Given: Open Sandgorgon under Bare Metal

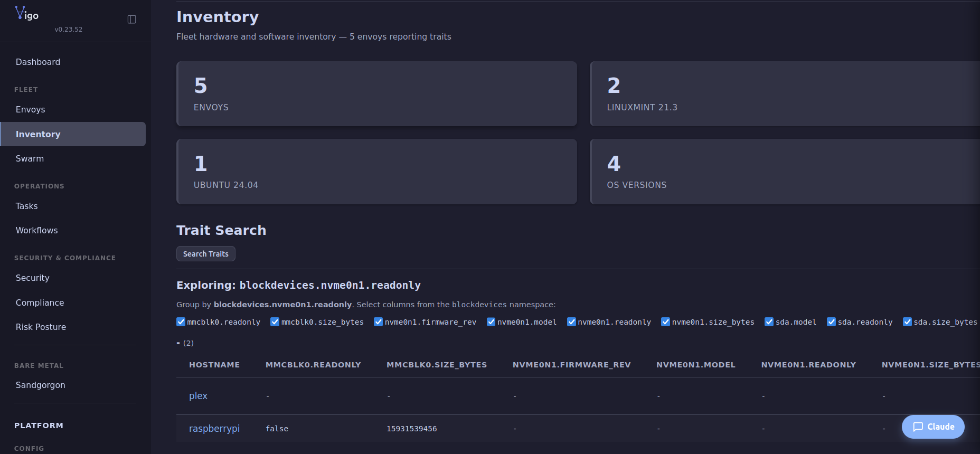Looking at the screenshot, I should pos(41,385).
